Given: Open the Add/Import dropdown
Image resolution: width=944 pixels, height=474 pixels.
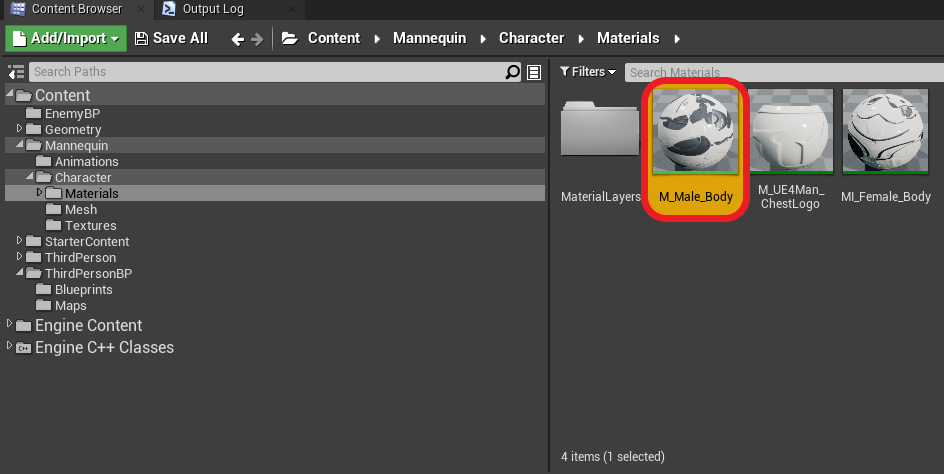Looking at the screenshot, I should [66, 39].
